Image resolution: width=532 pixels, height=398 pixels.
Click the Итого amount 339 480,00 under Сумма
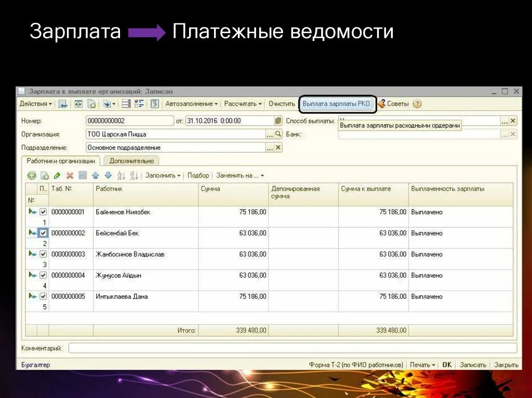pos(251,330)
